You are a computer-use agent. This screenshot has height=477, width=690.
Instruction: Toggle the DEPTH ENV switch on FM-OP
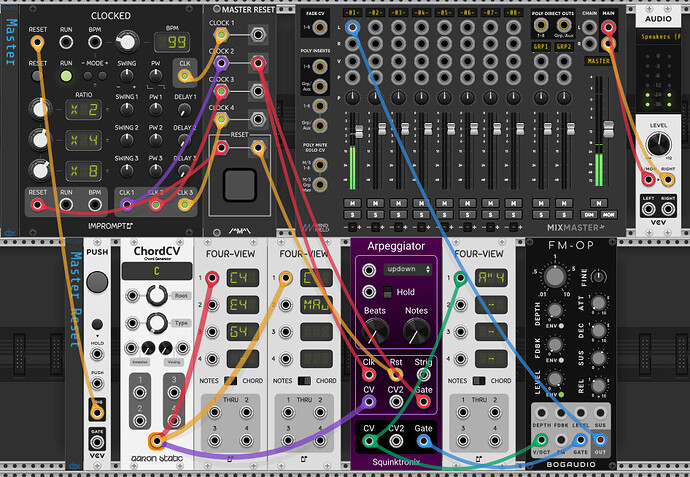(561, 326)
